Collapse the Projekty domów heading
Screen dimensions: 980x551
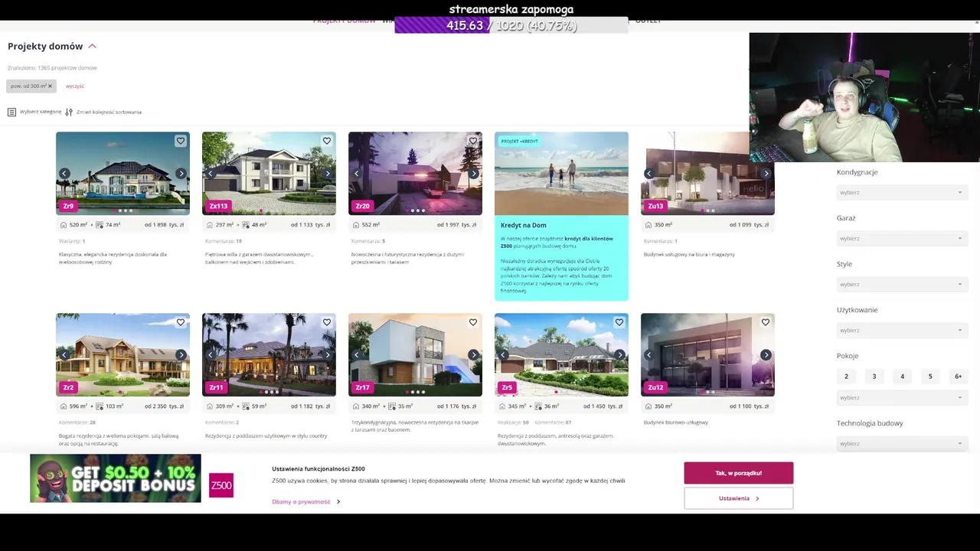(x=92, y=47)
